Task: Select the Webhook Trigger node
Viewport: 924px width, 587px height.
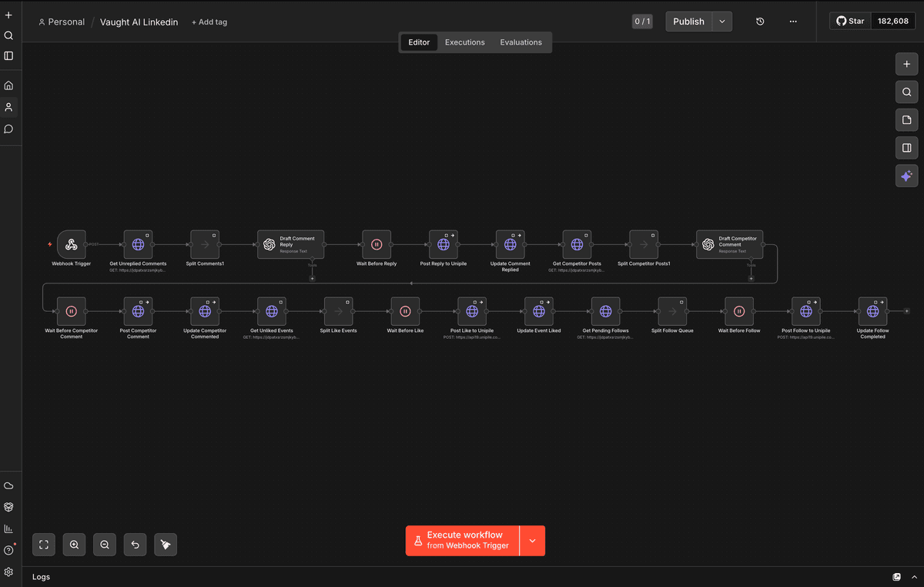Action: [70, 244]
